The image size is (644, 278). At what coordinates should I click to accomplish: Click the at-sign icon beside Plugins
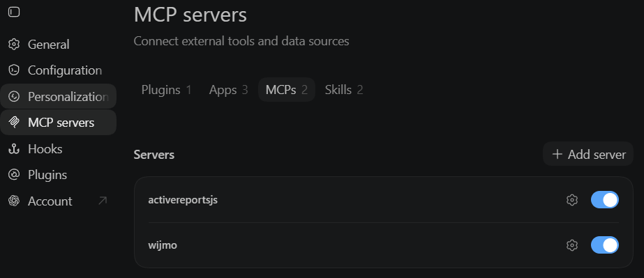coord(14,175)
